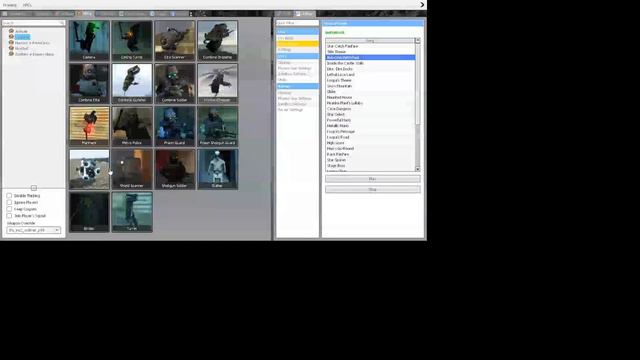Click the search magnifier icon
Image resolution: width=640 pixels, height=360 pixels.
[x=62, y=23]
